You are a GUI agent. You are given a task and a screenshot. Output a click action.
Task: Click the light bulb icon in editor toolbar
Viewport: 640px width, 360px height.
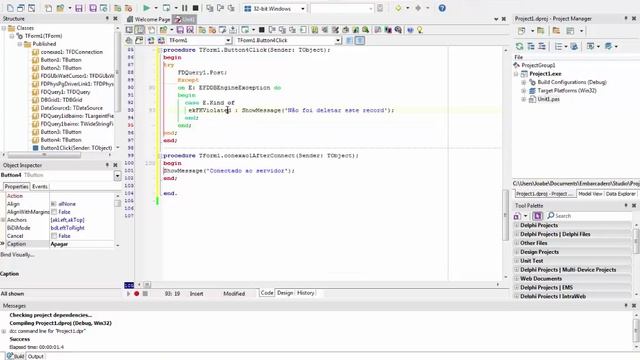[420, 30]
